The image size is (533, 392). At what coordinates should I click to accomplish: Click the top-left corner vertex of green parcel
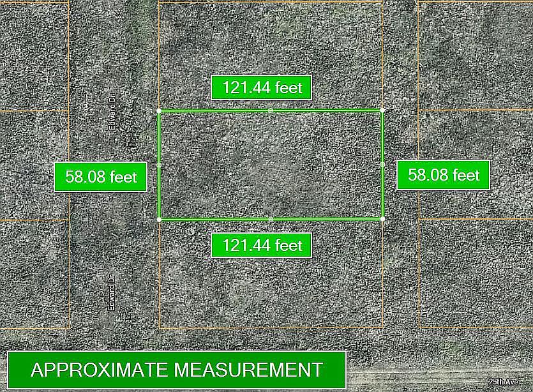[x=159, y=110]
